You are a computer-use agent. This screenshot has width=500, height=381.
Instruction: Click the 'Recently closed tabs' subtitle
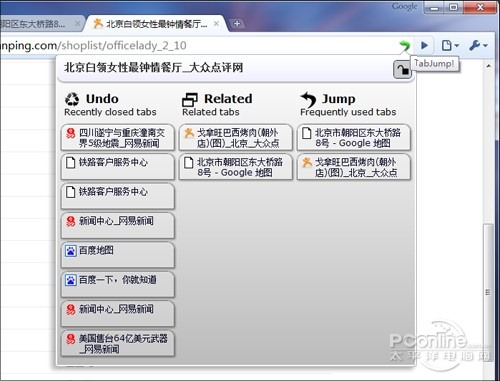click(x=110, y=112)
